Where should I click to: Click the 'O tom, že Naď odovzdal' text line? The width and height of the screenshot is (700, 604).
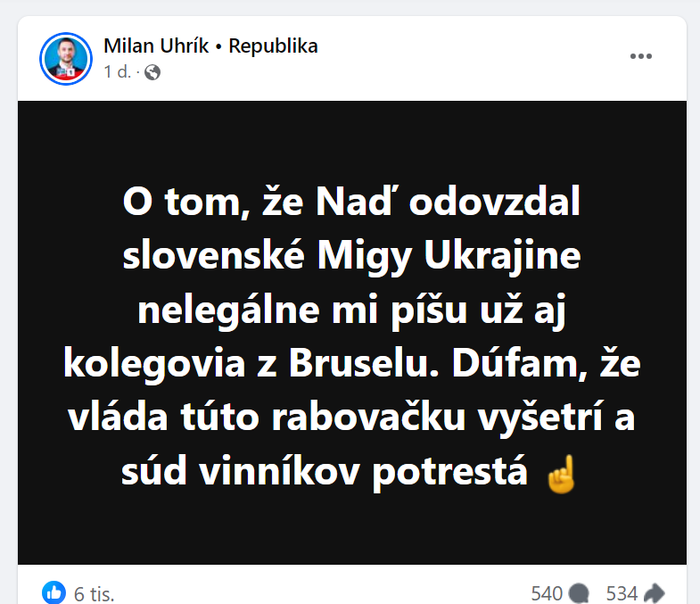click(351, 203)
